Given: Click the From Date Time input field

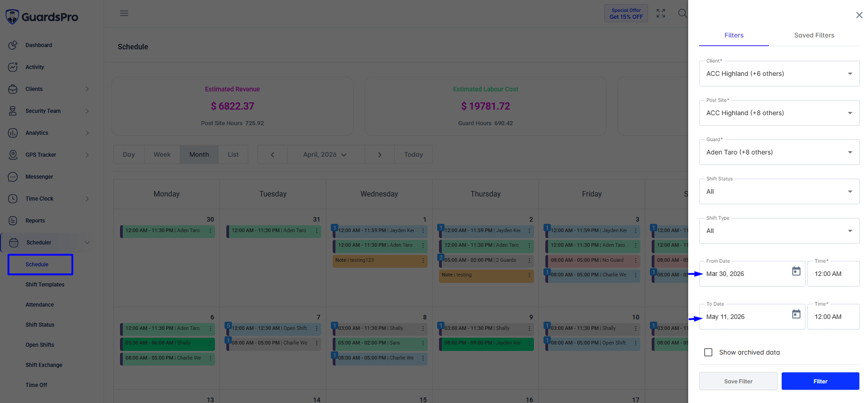Looking at the screenshot, I should 833,274.
